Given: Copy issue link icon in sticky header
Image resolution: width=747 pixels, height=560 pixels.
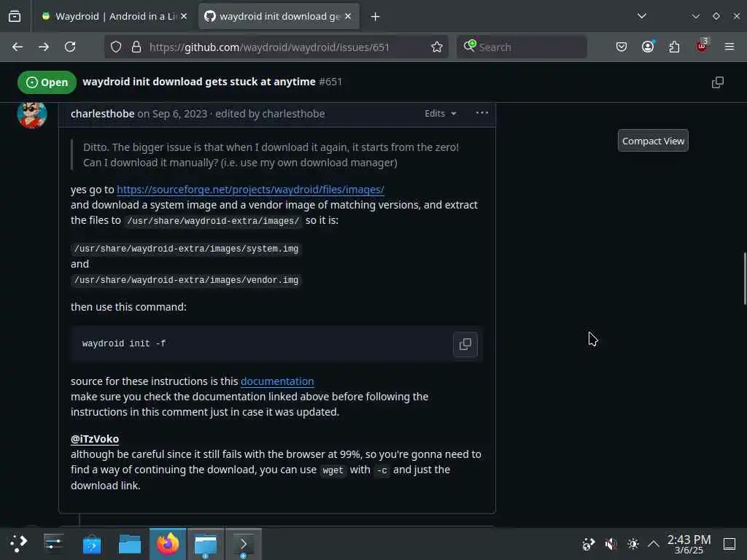Looking at the screenshot, I should [718, 82].
